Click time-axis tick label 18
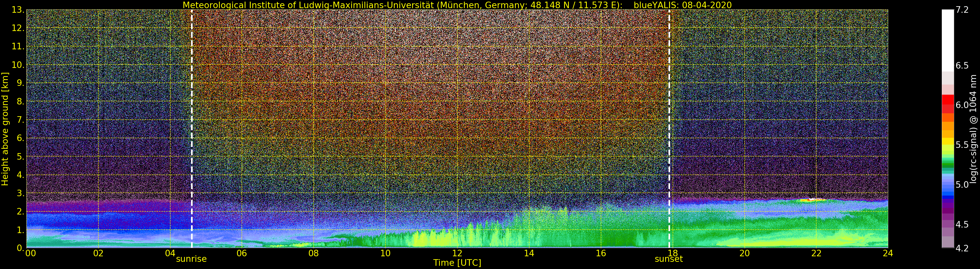 point(672,253)
